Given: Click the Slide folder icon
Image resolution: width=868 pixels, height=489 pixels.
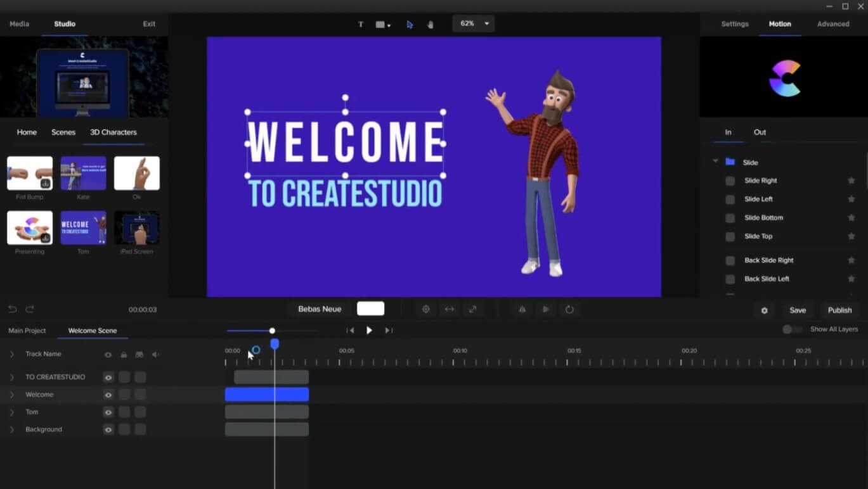Looking at the screenshot, I should click(x=730, y=162).
